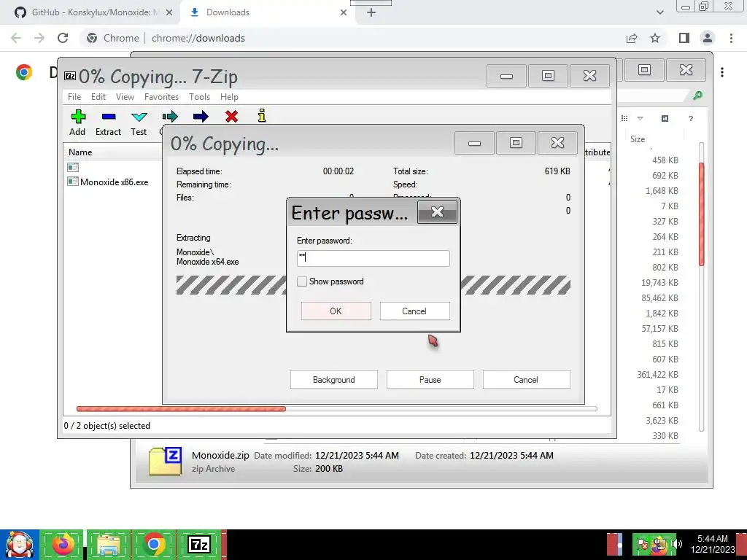The image size is (747, 560).
Task: Click the Copy toolbar arrow icon
Action: pos(169,116)
